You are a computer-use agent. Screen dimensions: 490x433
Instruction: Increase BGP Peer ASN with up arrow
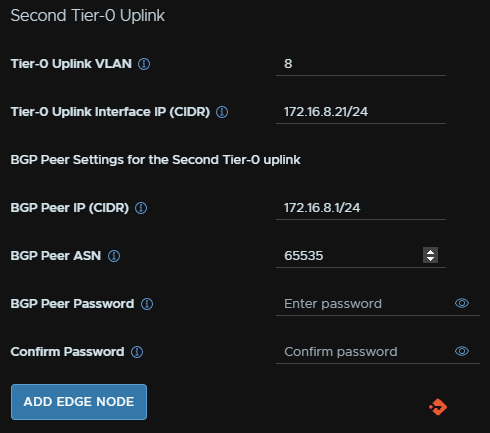(x=430, y=252)
